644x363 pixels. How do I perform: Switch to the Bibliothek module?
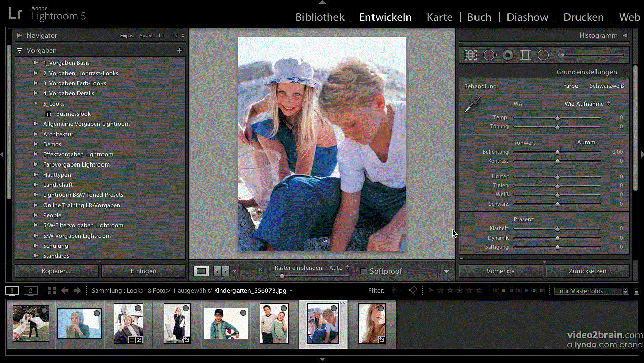pos(320,17)
